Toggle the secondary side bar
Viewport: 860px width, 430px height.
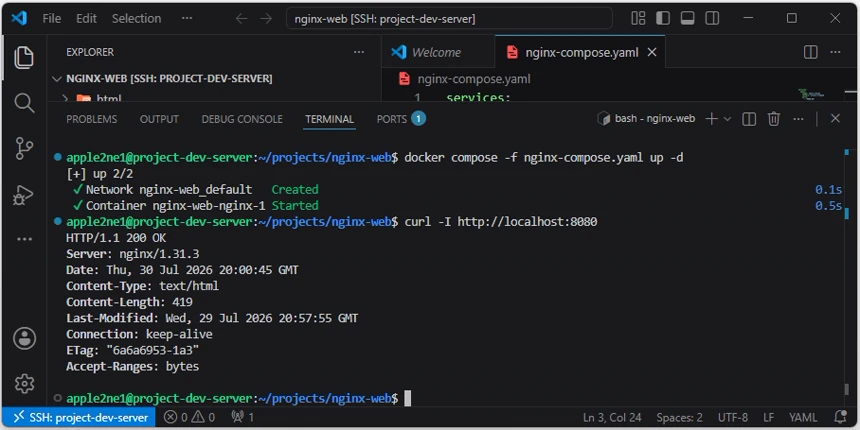tap(712, 18)
